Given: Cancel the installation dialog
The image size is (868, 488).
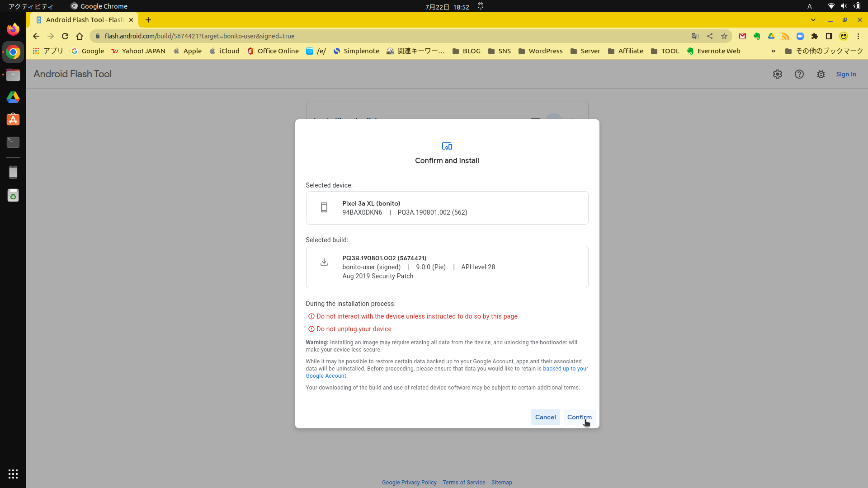Looking at the screenshot, I should (545, 417).
